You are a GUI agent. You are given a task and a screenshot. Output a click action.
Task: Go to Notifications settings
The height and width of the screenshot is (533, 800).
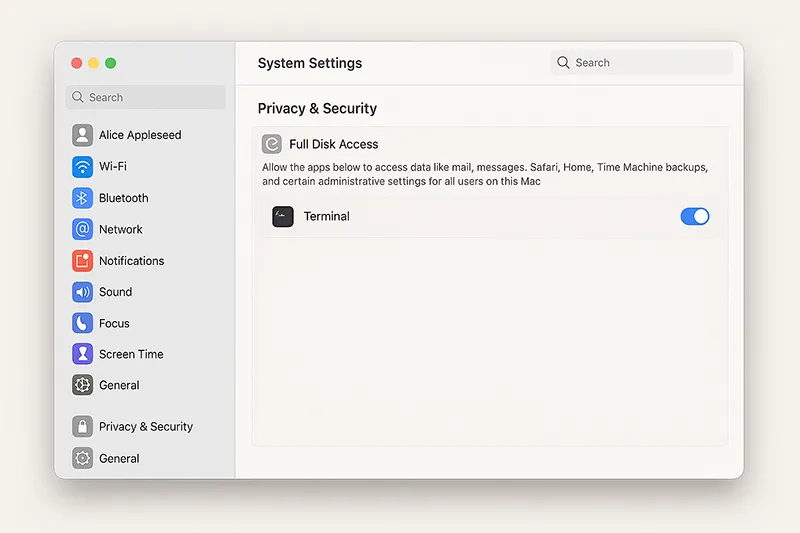[130, 261]
